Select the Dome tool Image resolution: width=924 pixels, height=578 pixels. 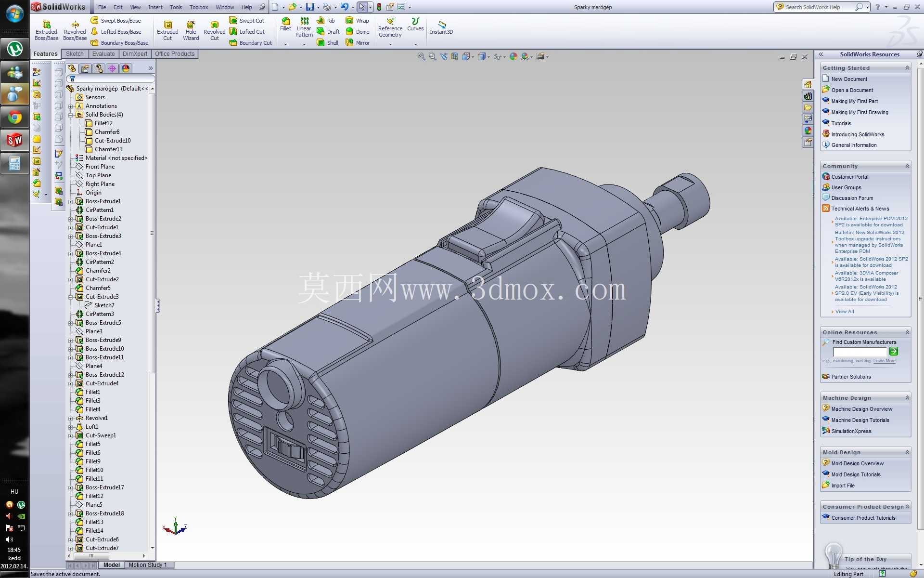click(358, 32)
